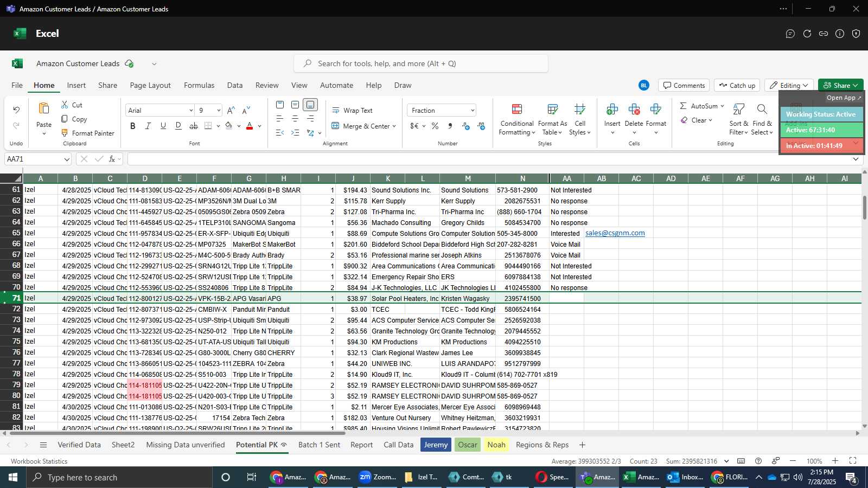Toggle Strikethrough formatting
868x488 pixels.
point(194,126)
